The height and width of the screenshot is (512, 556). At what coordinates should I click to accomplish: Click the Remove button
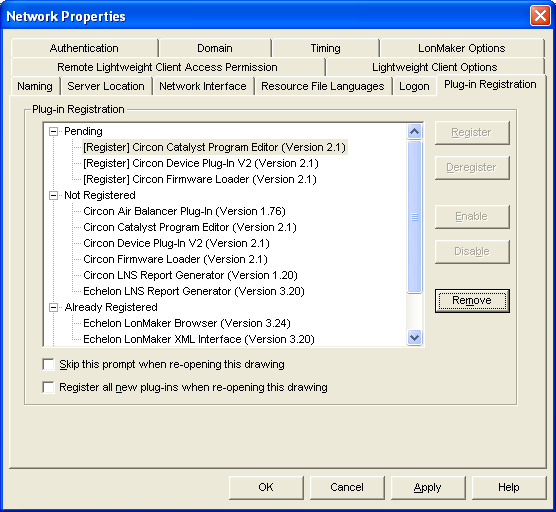coord(472,301)
